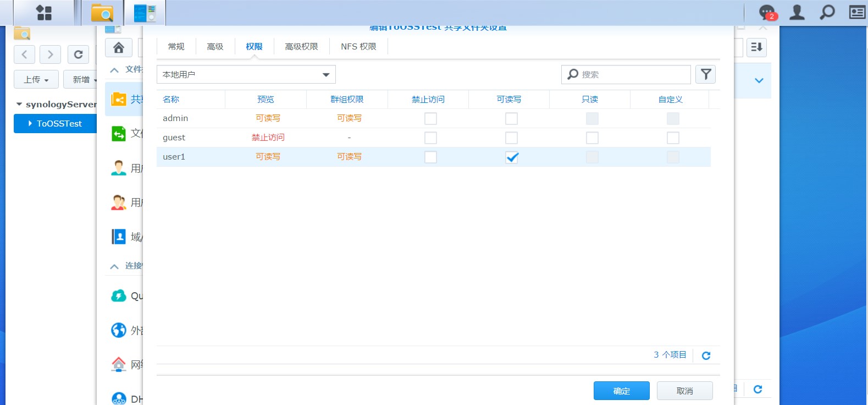This screenshot has width=868, height=405.
Task: Open the main menu grid icon
Action: tap(44, 13)
